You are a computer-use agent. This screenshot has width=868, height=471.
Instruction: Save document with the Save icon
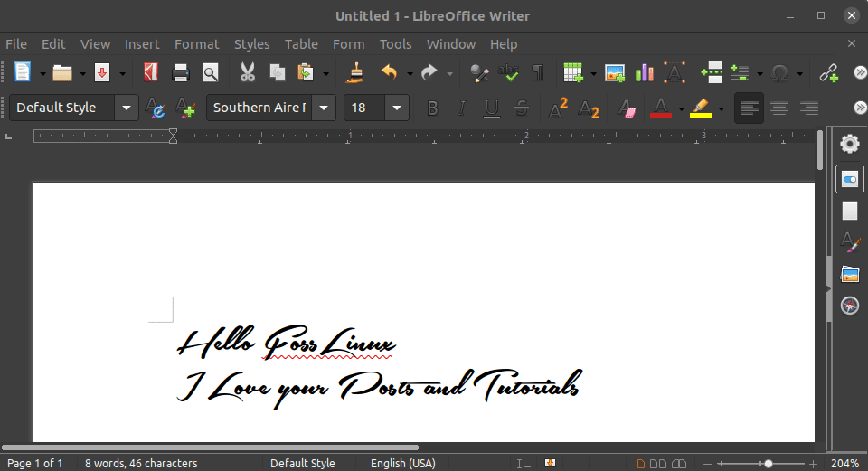pos(102,72)
